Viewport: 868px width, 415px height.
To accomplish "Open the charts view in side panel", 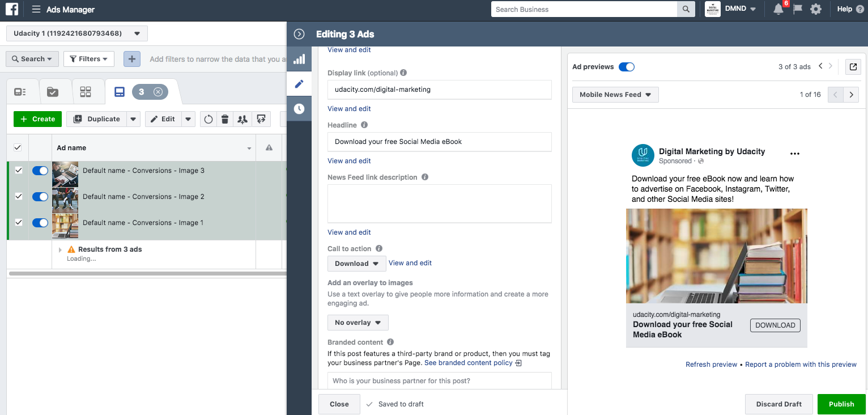I will coord(299,59).
